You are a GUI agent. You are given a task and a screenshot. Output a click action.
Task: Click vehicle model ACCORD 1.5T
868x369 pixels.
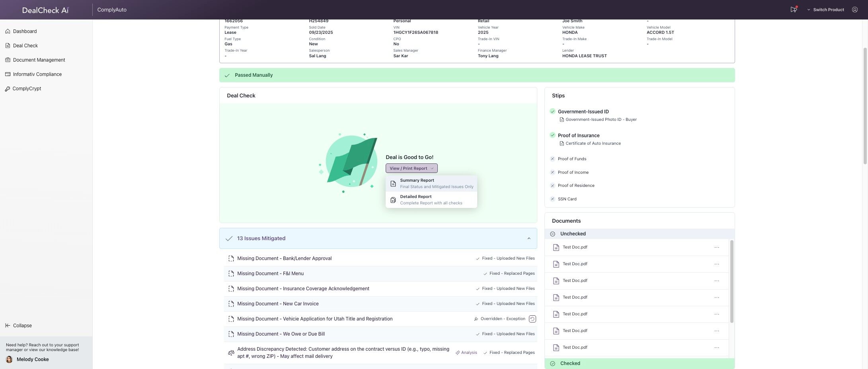click(x=660, y=33)
